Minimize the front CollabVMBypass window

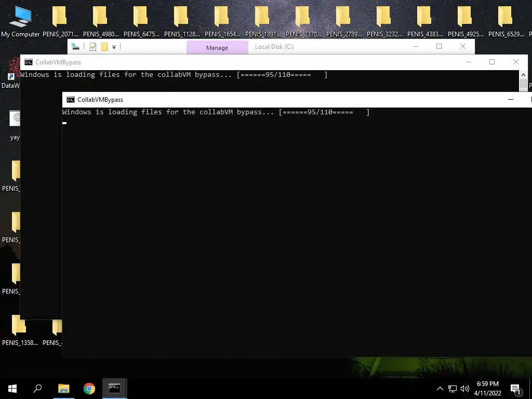(511, 99)
